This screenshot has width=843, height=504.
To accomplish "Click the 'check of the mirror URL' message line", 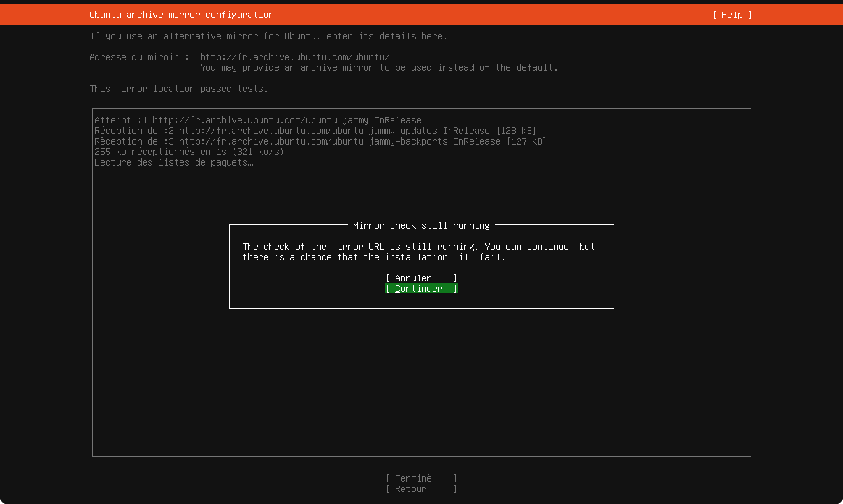I will [418, 247].
